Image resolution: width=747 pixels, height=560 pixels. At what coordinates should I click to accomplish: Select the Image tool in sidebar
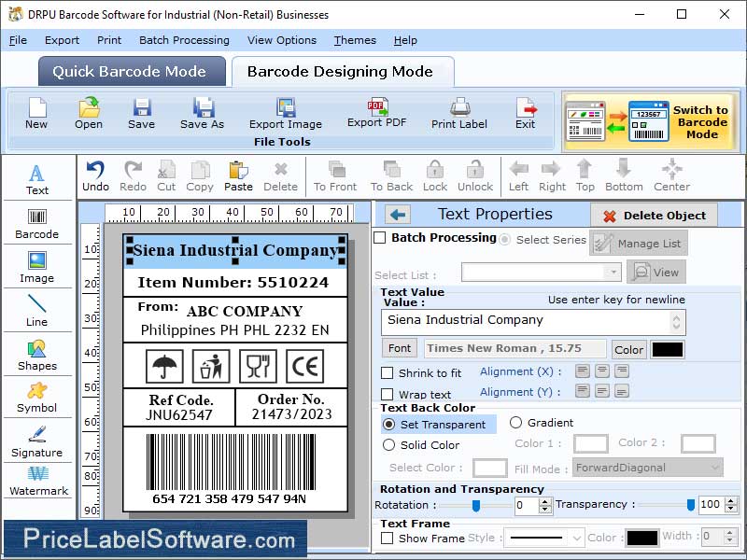pos(37,267)
